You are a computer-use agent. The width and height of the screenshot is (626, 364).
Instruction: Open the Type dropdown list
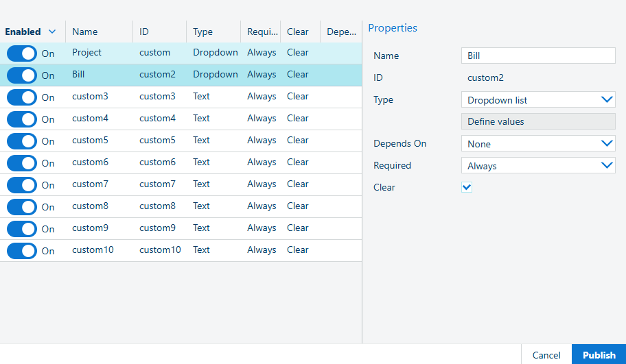[x=538, y=100]
